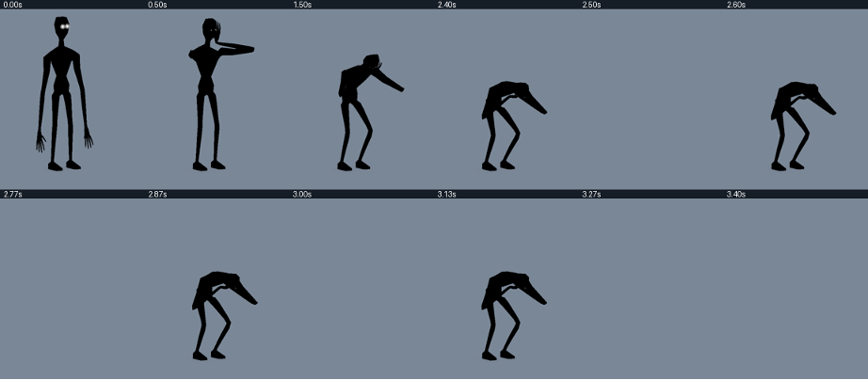
Task: Click the 3.00s timestamp label
Action: pos(302,195)
